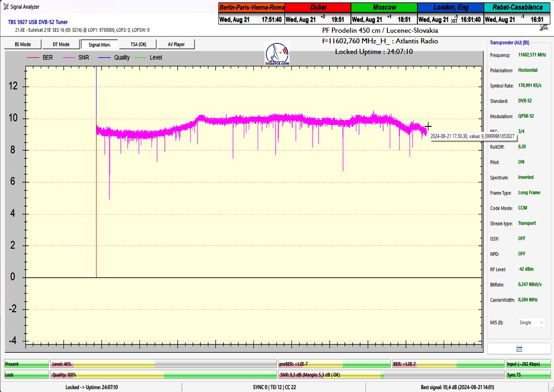554x392 pixels.
Task: Click the DXSATCS.COM satellite dish logo
Action: click(x=277, y=54)
